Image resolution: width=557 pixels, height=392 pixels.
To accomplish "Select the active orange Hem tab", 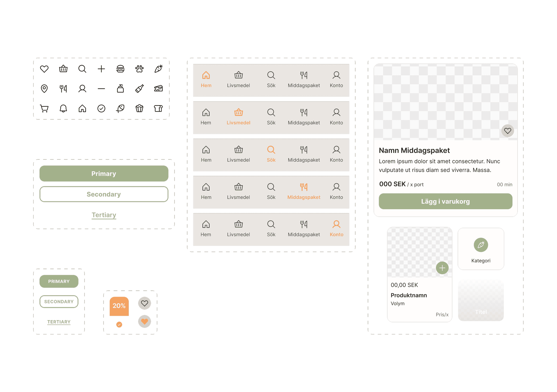I will pos(206,79).
